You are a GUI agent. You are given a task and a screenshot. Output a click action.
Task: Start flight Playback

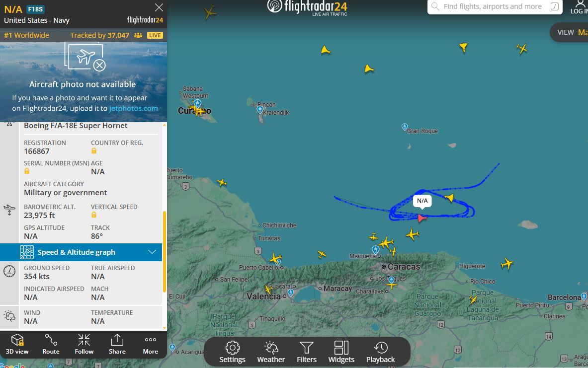[380, 352]
